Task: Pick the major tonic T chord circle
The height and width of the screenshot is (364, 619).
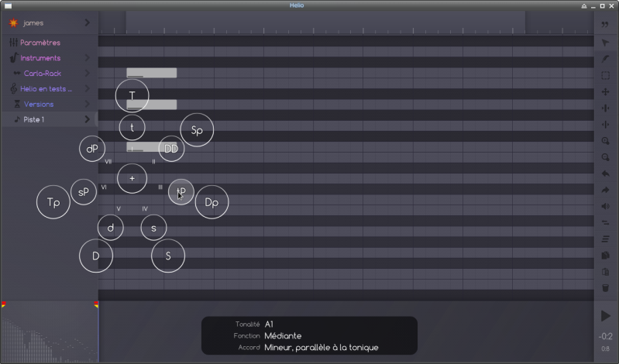Action: pyautogui.click(x=132, y=95)
